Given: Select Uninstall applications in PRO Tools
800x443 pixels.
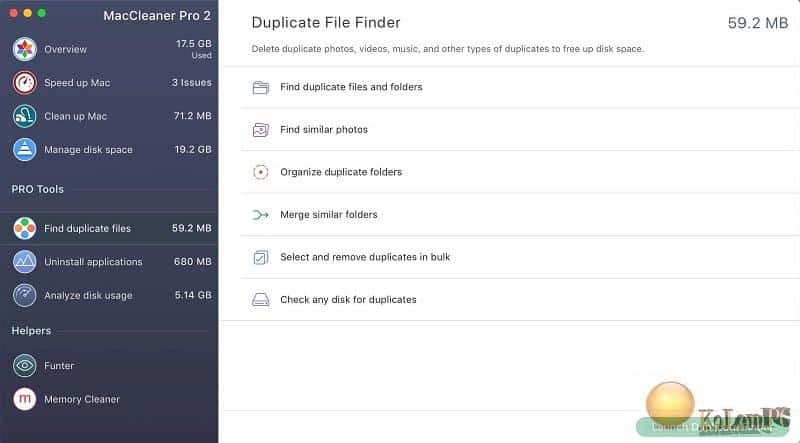Looking at the screenshot, I should [x=93, y=262].
